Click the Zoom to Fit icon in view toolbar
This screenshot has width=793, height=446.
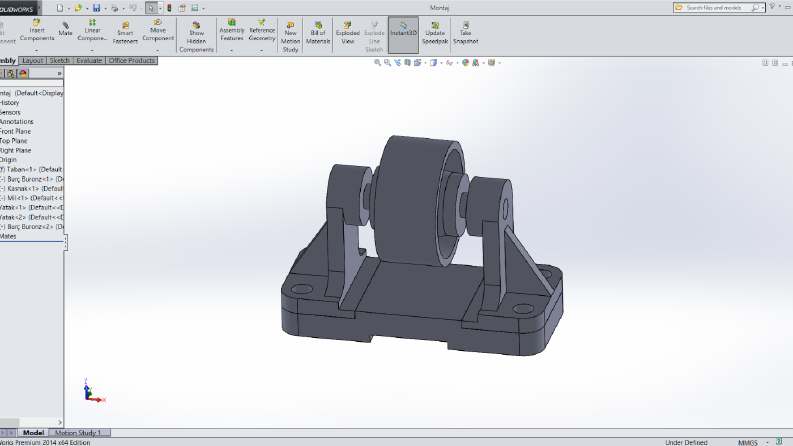(x=377, y=63)
